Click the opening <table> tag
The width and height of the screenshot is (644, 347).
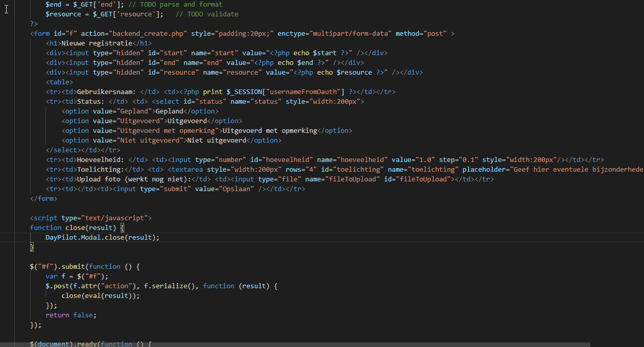point(59,82)
